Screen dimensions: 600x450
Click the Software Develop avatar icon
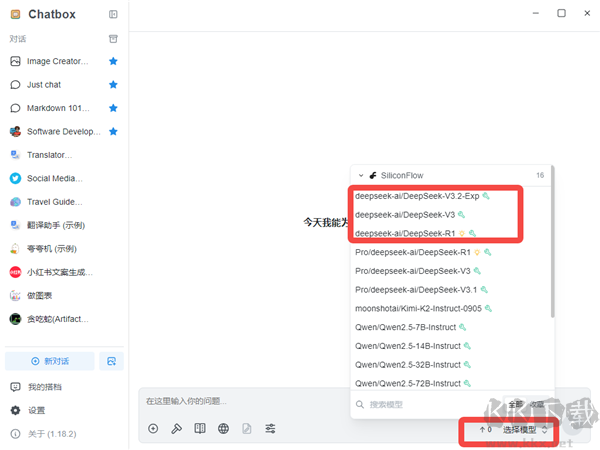[x=15, y=132]
